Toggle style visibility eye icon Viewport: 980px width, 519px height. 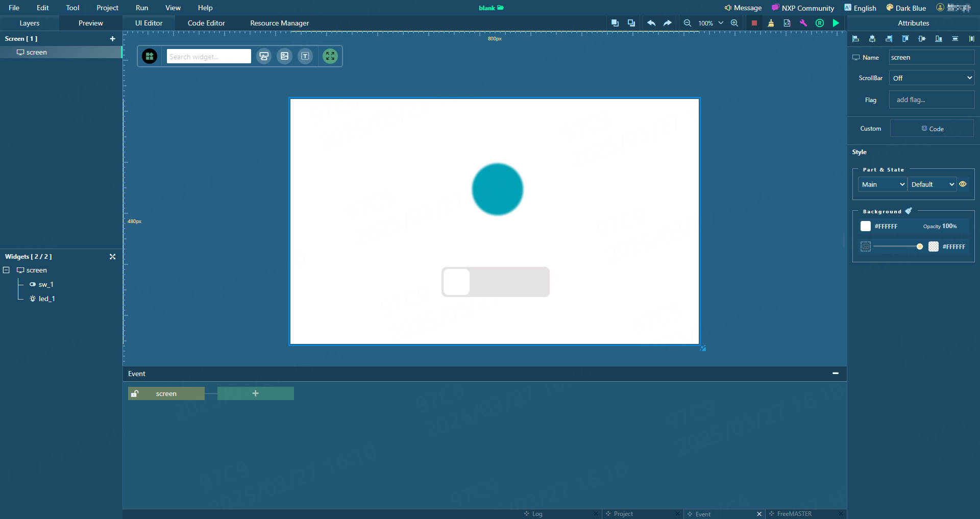coord(963,184)
